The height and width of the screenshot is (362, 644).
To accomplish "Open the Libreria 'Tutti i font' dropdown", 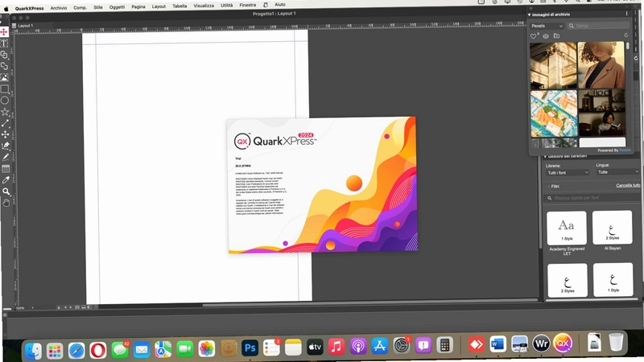I will pos(568,173).
